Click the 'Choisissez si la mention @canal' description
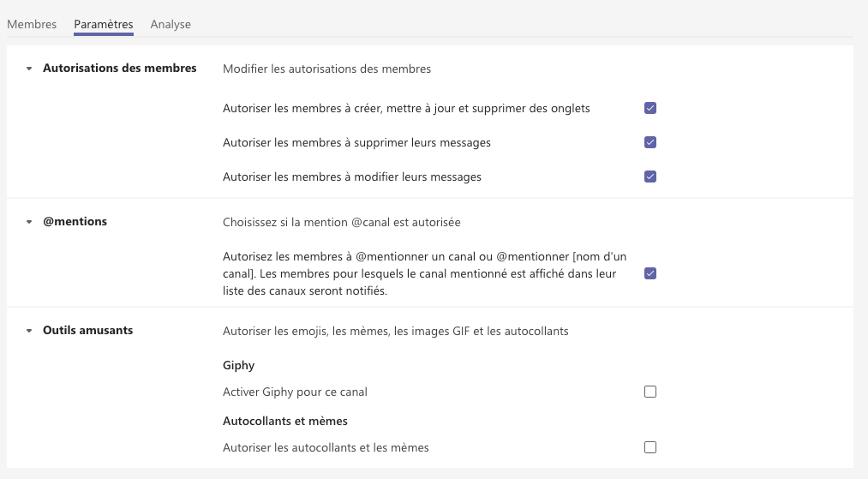This screenshot has width=868, height=479. pyautogui.click(x=341, y=222)
